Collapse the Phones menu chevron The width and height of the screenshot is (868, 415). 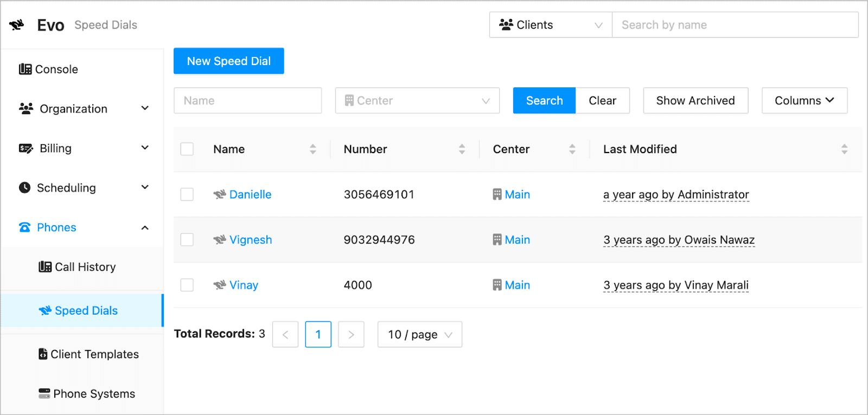click(145, 227)
